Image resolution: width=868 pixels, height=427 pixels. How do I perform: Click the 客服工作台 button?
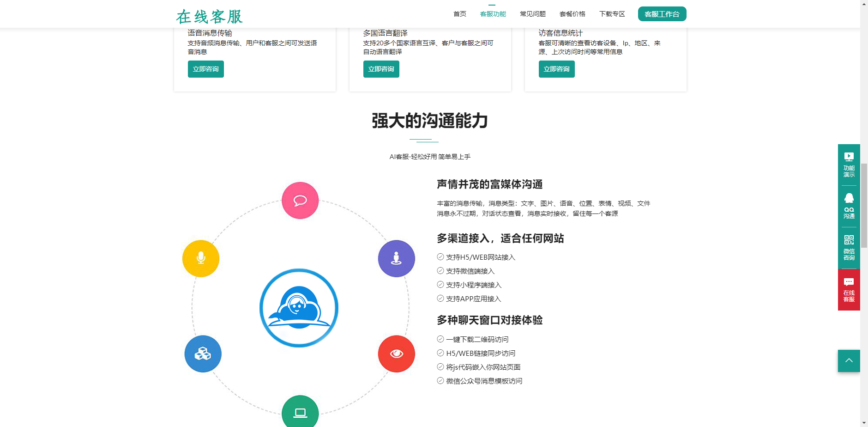tap(662, 14)
